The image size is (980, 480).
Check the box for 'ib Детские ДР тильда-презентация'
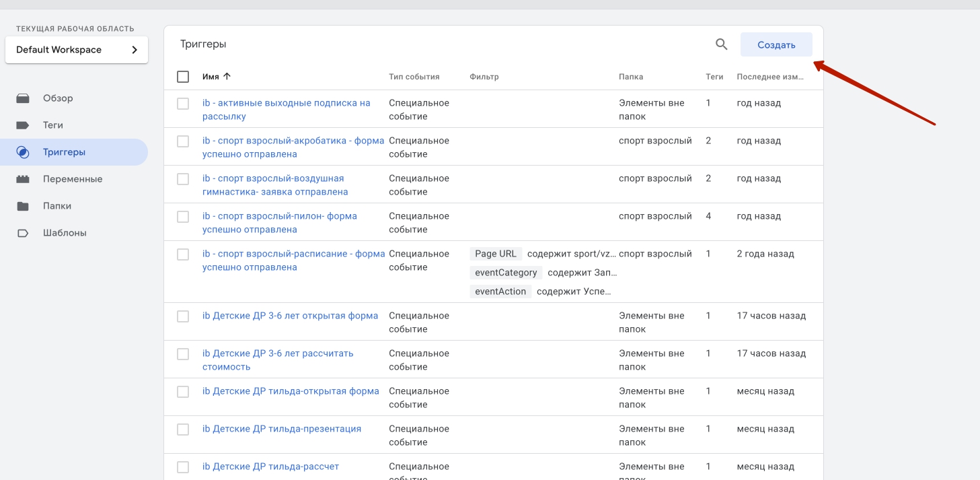(x=183, y=430)
